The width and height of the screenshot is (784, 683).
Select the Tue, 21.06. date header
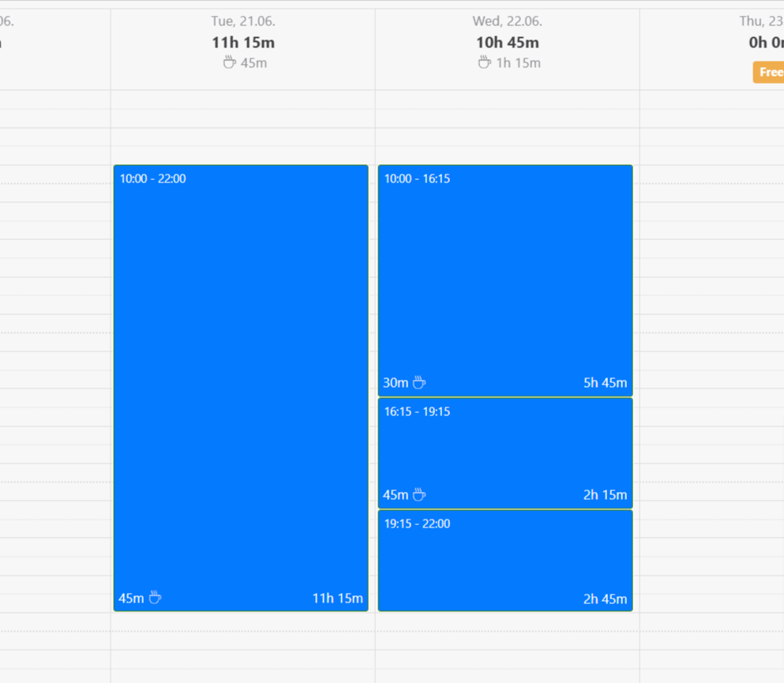pos(243,21)
